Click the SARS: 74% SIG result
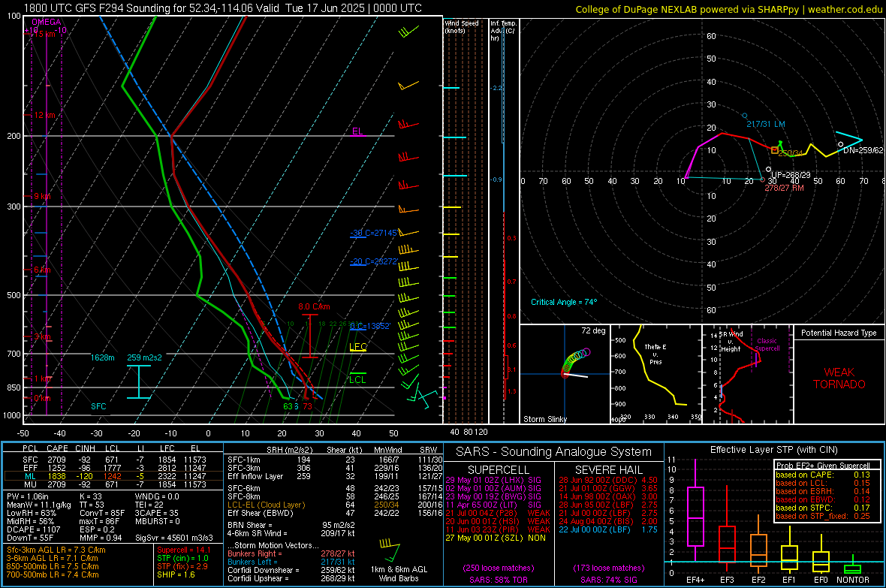This screenshot has height=588, width=886. click(609, 580)
